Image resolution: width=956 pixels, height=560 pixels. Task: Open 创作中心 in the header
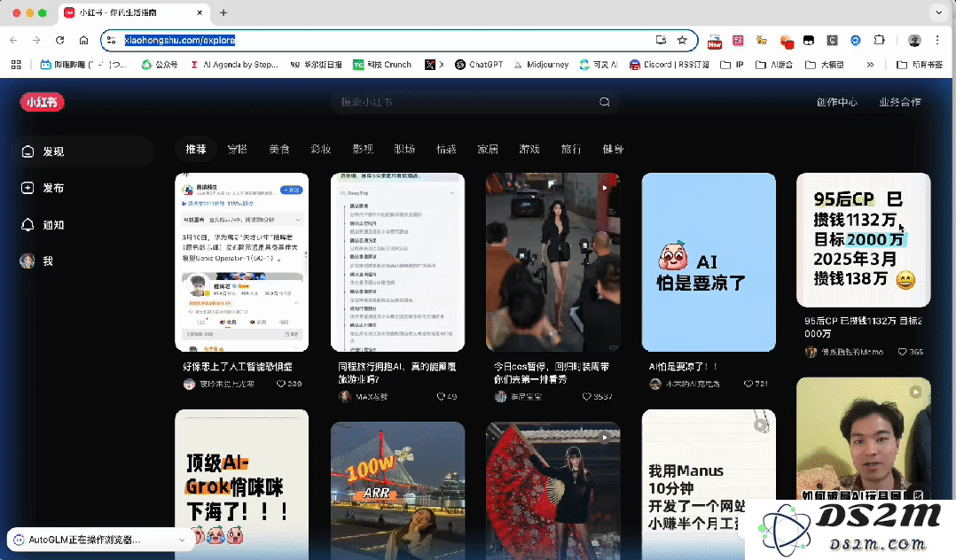point(837,102)
